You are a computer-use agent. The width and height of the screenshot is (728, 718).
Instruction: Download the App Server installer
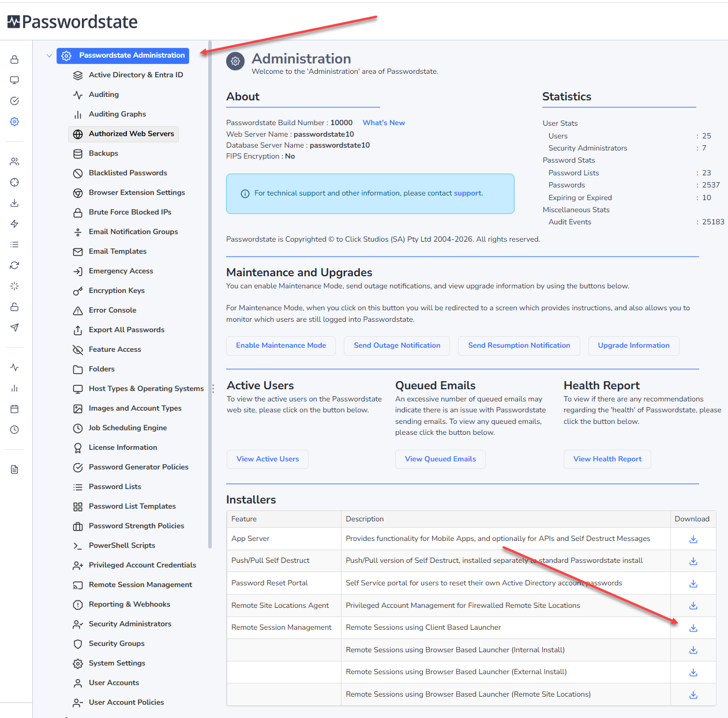pos(693,539)
